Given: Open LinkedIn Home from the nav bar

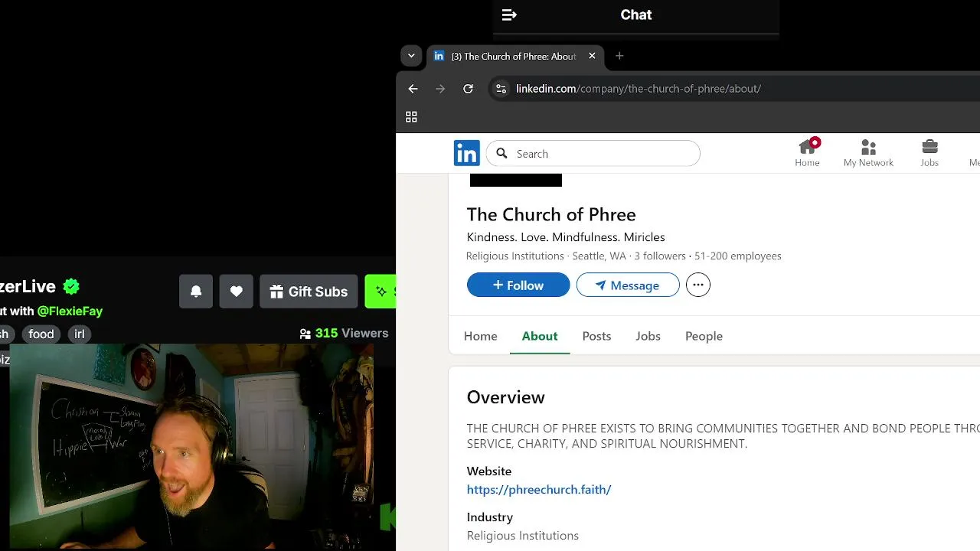Looking at the screenshot, I should click(x=807, y=152).
